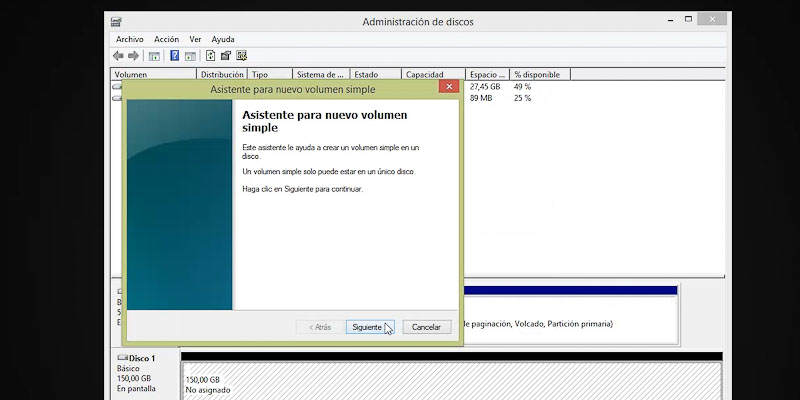Sort by the % disponible column header
This screenshot has width=800, height=400.
point(541,74)
